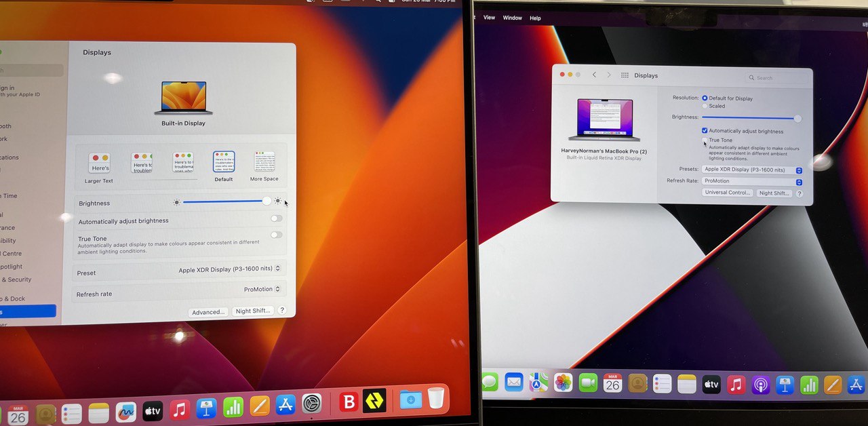This screenshot has width=868, height=426.
Task: Launch Freeform from the orange desktop's dock
Action: coord(125,411)
